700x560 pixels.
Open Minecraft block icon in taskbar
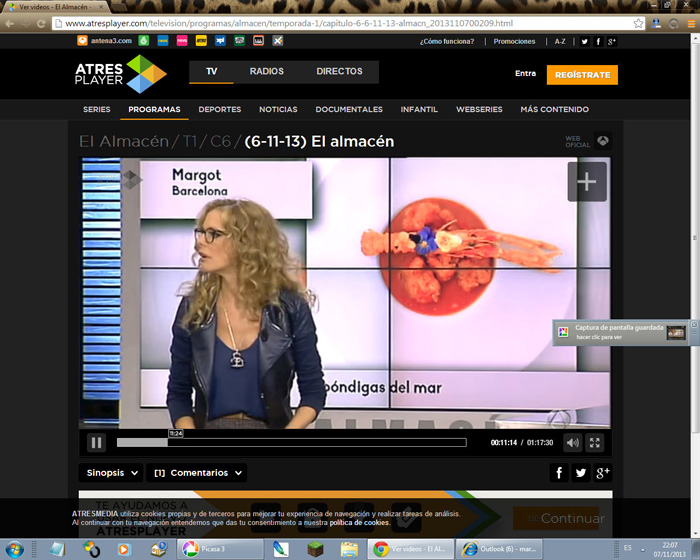(x=315, y=549)
